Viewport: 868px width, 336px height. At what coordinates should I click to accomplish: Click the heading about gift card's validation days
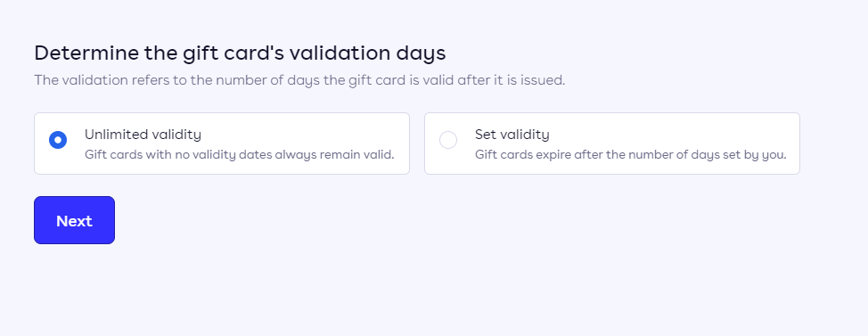240,53
